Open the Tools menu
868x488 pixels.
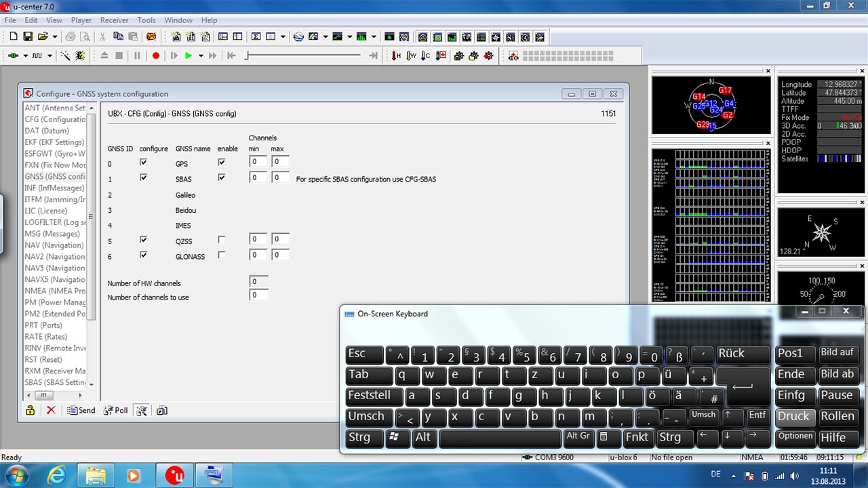pos(146,20)
